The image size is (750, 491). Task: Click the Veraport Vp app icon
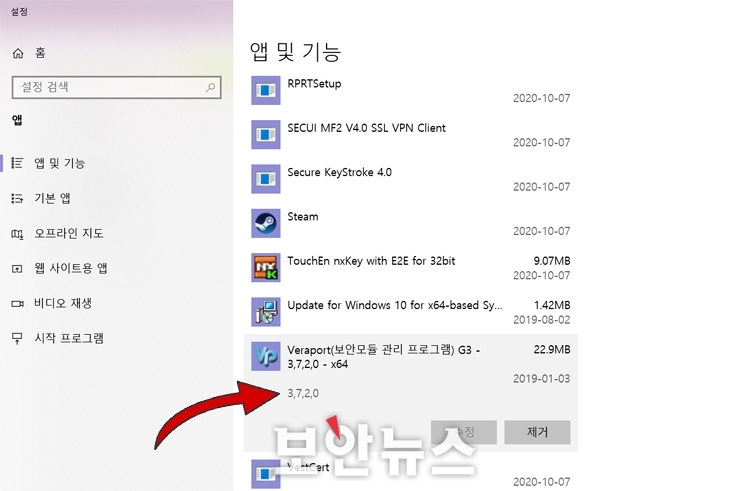point(265,356)
